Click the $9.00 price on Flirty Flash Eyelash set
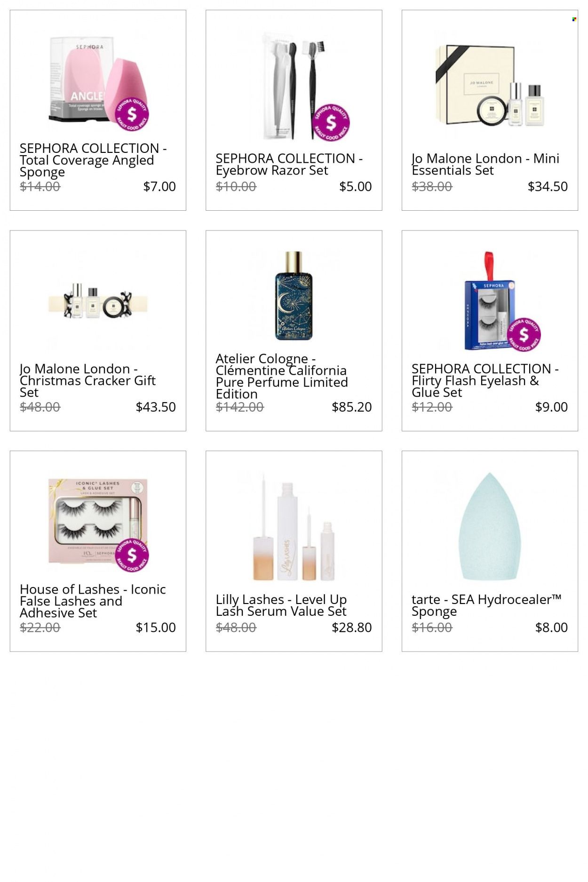The width and height of the screenshot is (588, 882). click(551, 407)
